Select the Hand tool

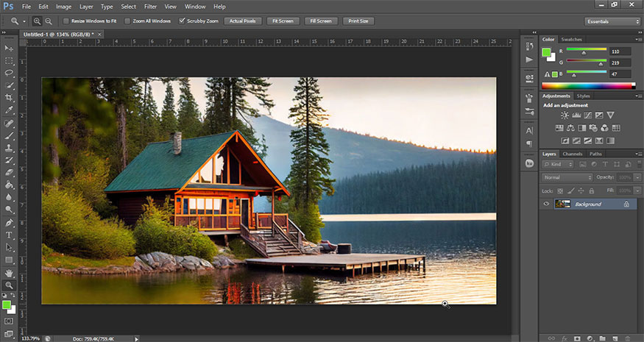[x=10, y=272]
